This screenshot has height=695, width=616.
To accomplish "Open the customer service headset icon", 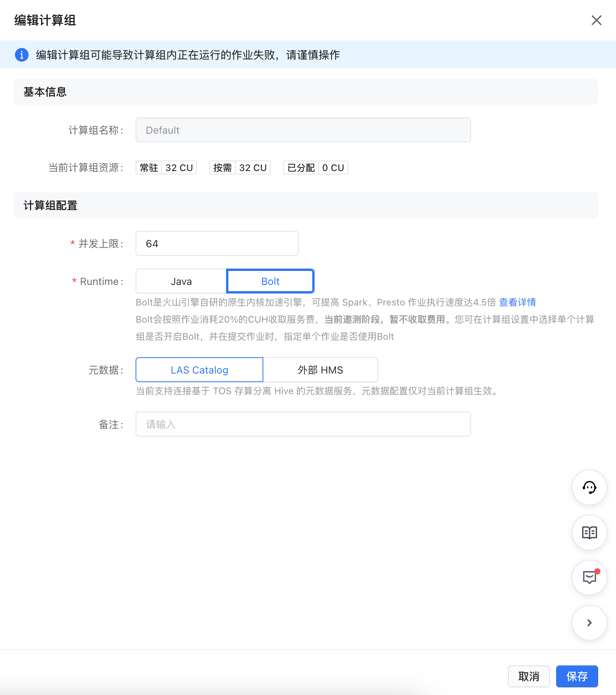I will tap(589, 487).
